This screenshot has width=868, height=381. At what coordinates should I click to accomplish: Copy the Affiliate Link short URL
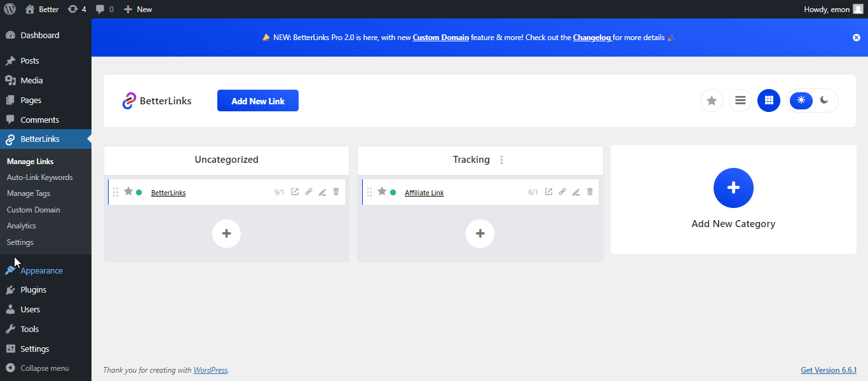pos(562,191)
